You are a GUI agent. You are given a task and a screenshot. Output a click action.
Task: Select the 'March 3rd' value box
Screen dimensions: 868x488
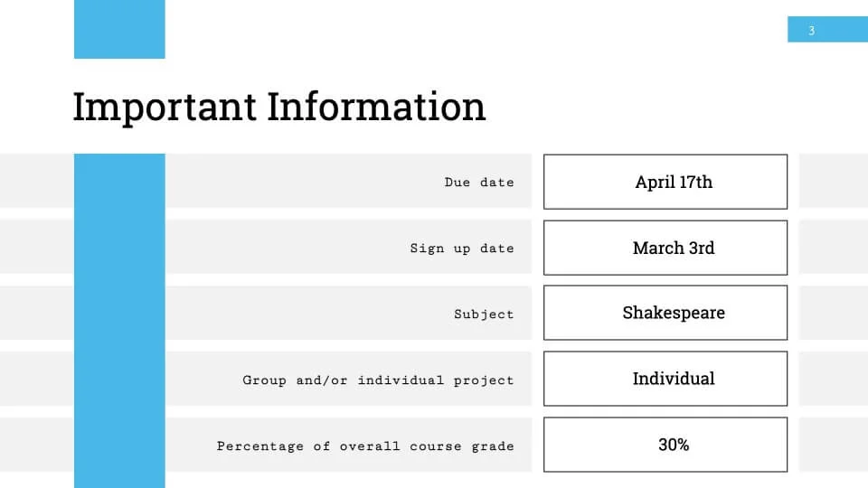[665, 248]
